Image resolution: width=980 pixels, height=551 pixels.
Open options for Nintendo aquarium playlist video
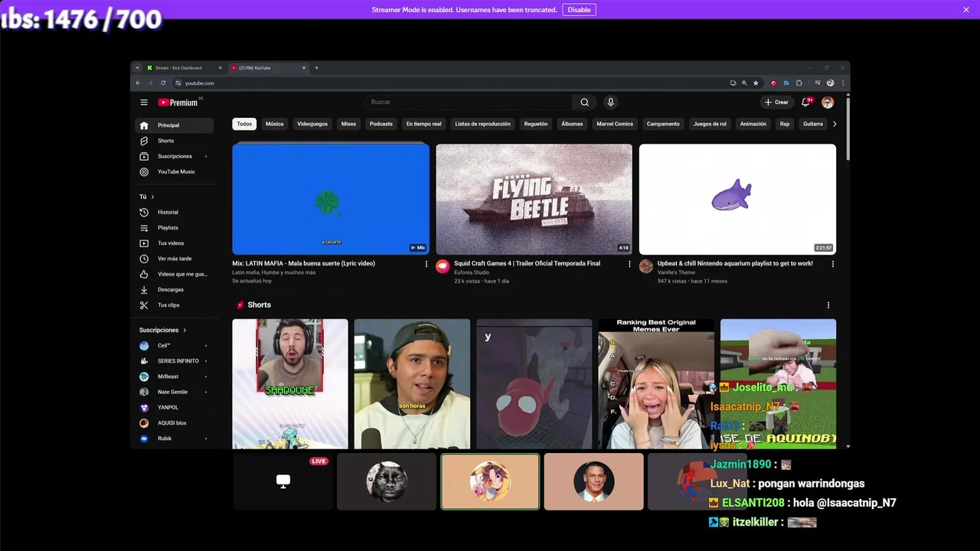[x=833, y=264]
